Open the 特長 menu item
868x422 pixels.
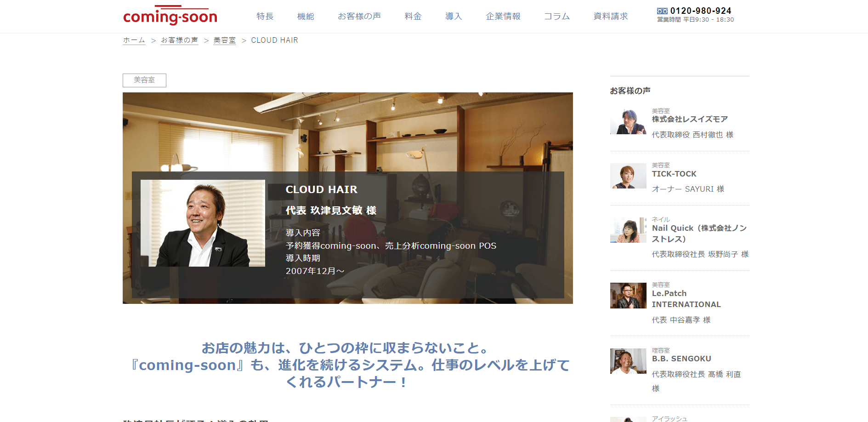[x=265, y=16]
